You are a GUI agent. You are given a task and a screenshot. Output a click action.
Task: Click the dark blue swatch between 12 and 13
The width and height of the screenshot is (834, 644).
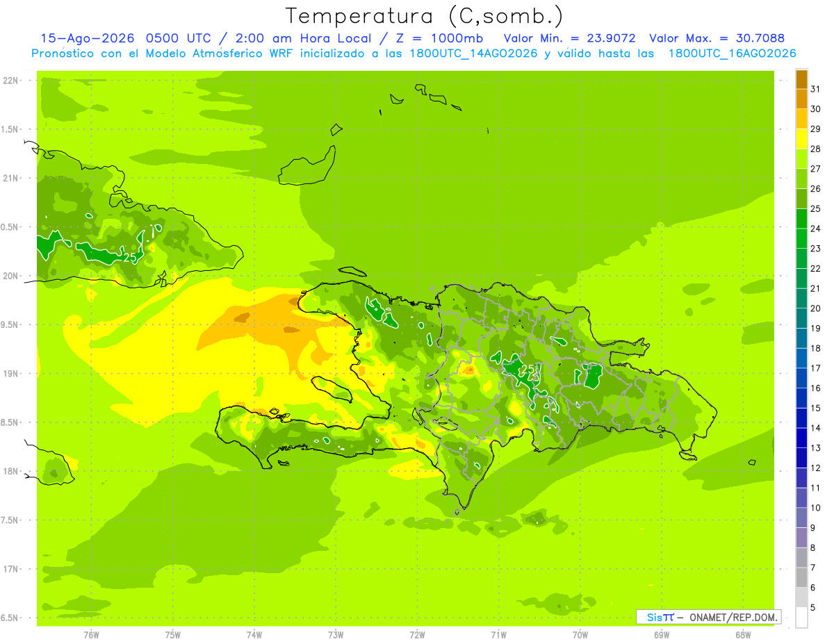[x=801, y=458]
